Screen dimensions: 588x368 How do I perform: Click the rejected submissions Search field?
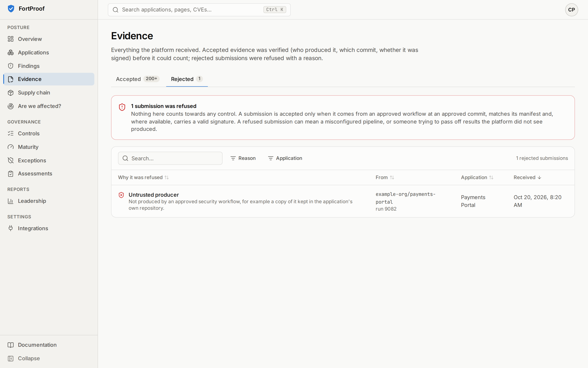click(170, 158)
